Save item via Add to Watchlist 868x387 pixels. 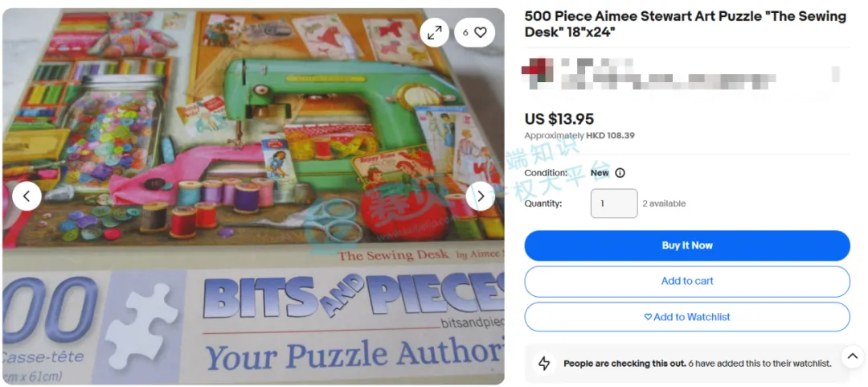click(687, 317)
